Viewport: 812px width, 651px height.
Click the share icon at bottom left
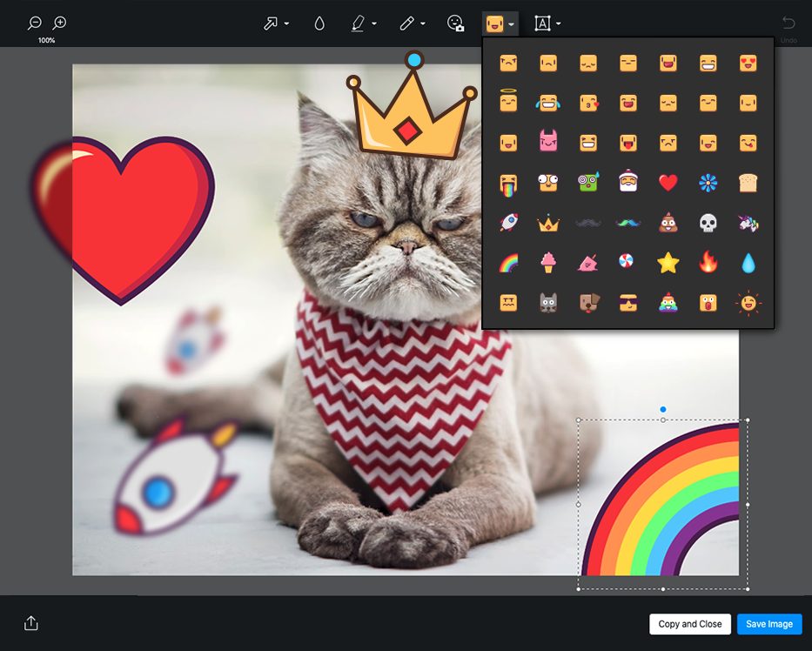coord(31,623)
